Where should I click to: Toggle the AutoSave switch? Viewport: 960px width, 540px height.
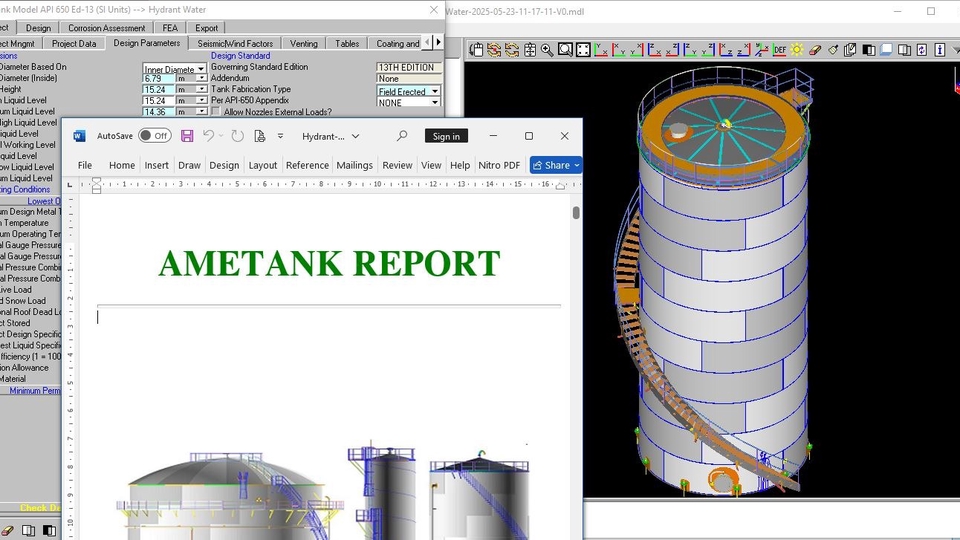154,136
